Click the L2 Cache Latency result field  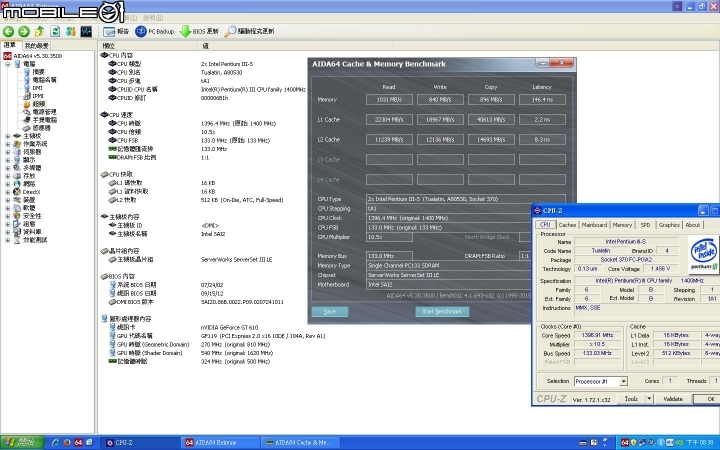(542, 140)
